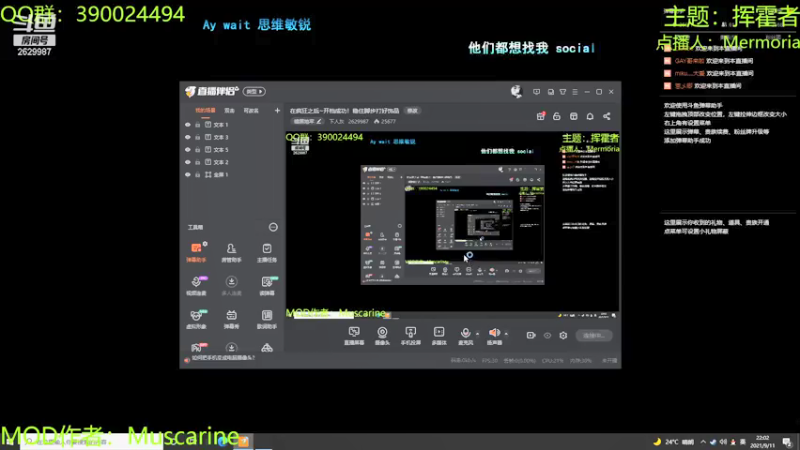Viewport: 800px width, 450px height.
Task: Switch to the 我的场景 tab
Action: point(205,111)
